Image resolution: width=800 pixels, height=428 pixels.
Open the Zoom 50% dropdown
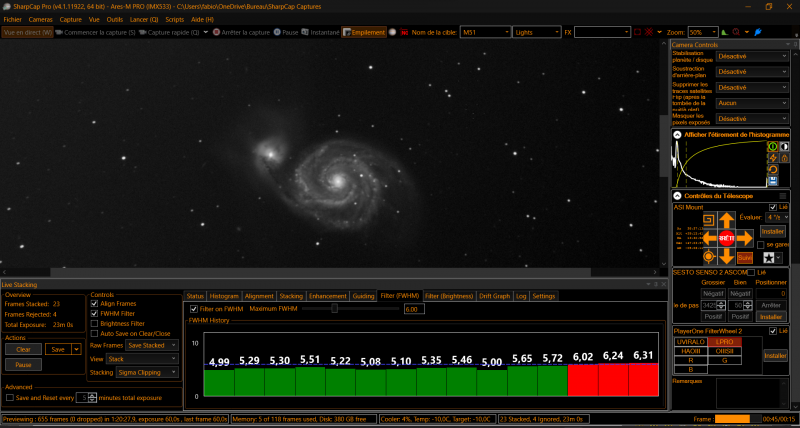click(x=703, y=32)
